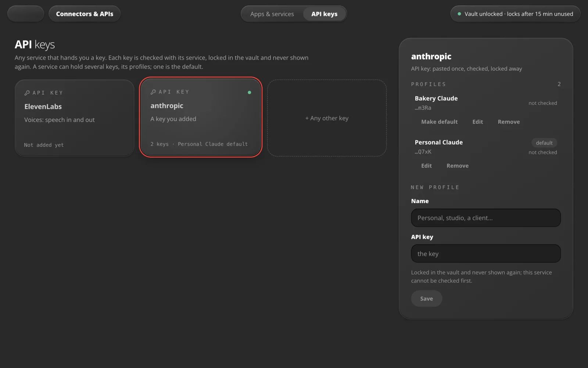Click 'Not added yet' on ElevenLabs card
588x368 pixels.
(44, 145)
